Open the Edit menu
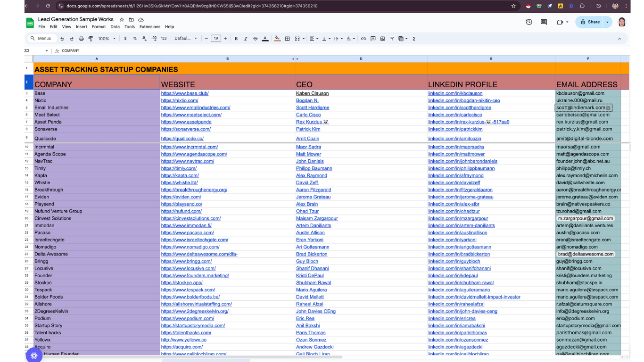644x362 pixels. click(54, 27)
